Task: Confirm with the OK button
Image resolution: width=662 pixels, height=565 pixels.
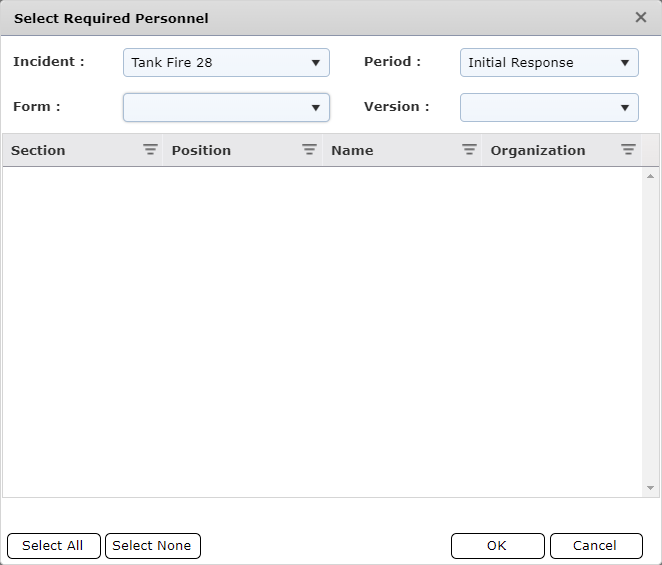Action: point(497,546)
